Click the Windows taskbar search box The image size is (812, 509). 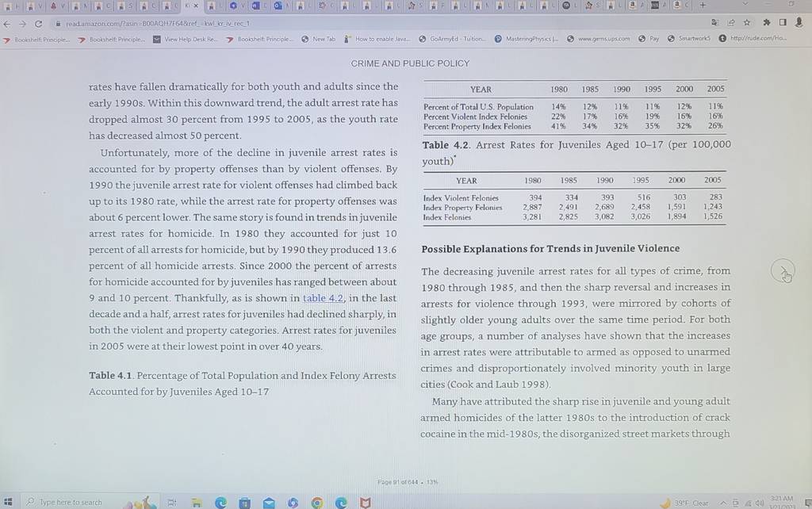pos(71,503)
